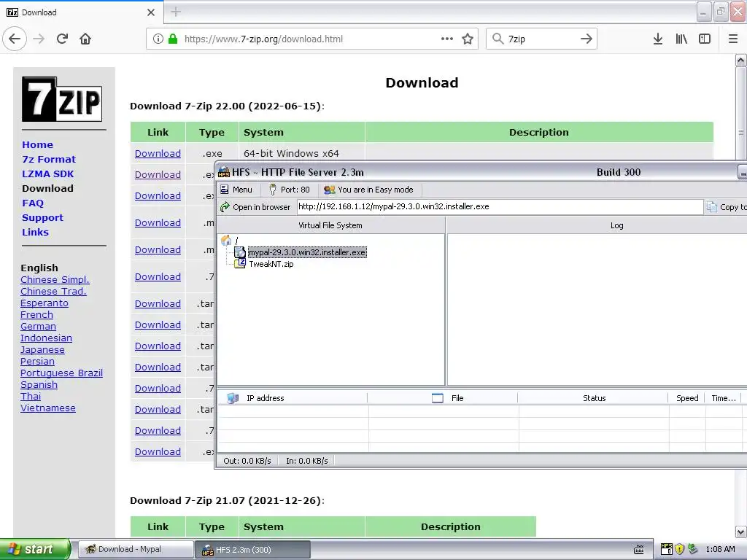Switch language to Vietnamese

(x=47, y=408)
